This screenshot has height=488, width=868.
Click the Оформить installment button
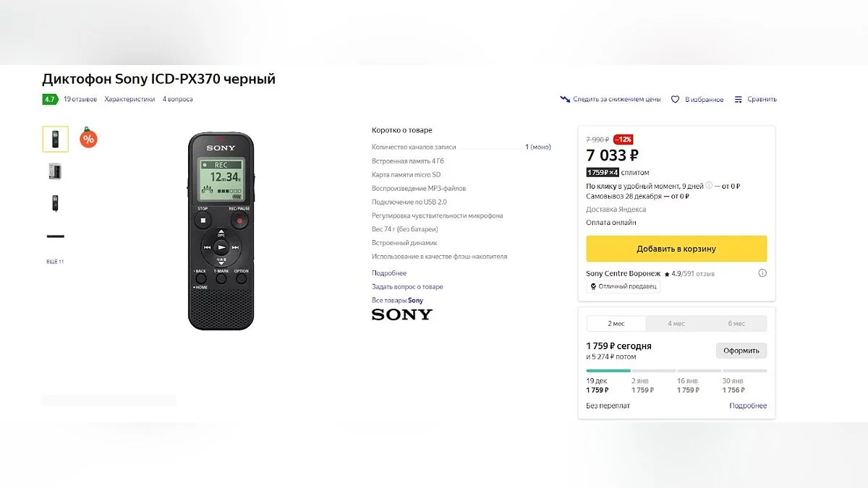pyautogui.click(x=741, y=351)
